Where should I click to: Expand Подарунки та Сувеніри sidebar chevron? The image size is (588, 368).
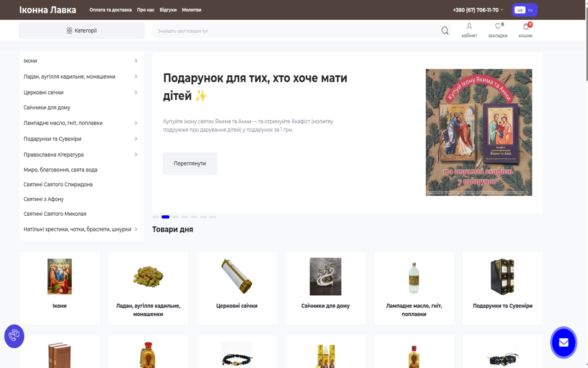pyautogui.click(x=136, y=139)
